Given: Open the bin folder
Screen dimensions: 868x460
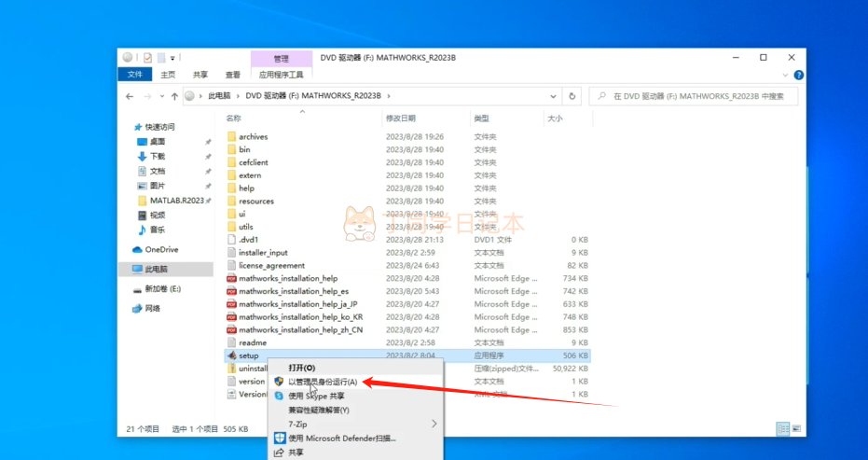Looking at the screenshot, I should coord(244,149).
